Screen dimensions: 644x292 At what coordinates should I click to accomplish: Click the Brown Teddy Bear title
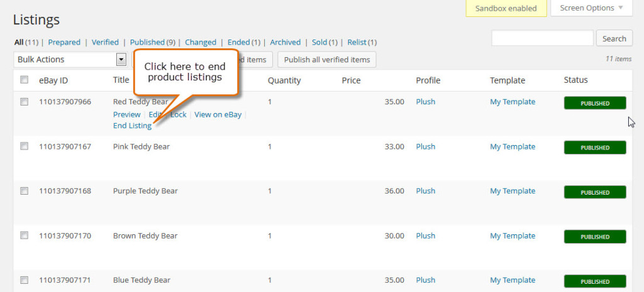[x=145, y=235]
